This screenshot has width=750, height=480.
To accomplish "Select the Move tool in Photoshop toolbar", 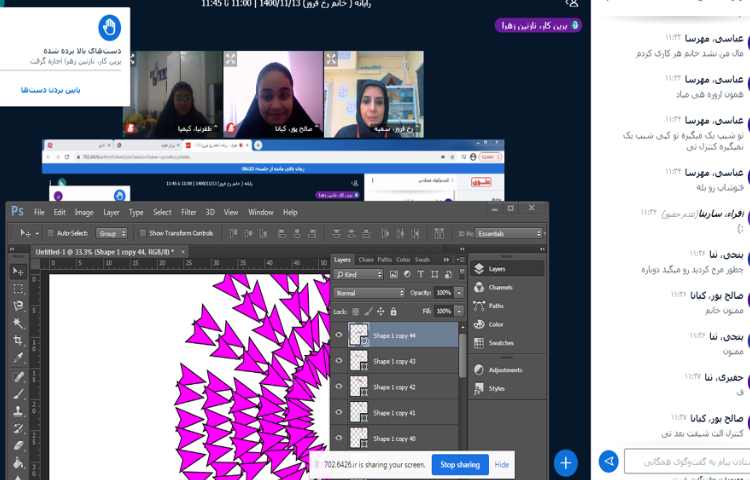I will point(18,272).
